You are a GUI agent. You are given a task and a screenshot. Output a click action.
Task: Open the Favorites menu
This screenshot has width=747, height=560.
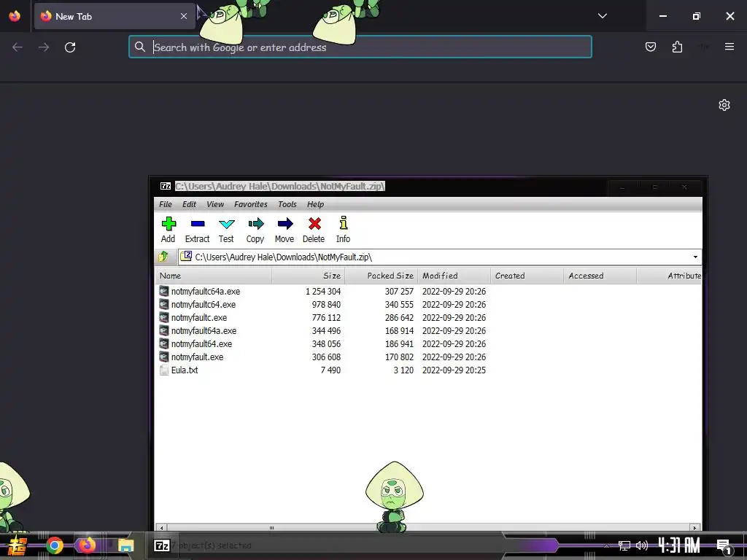click(x=251, y=204)
